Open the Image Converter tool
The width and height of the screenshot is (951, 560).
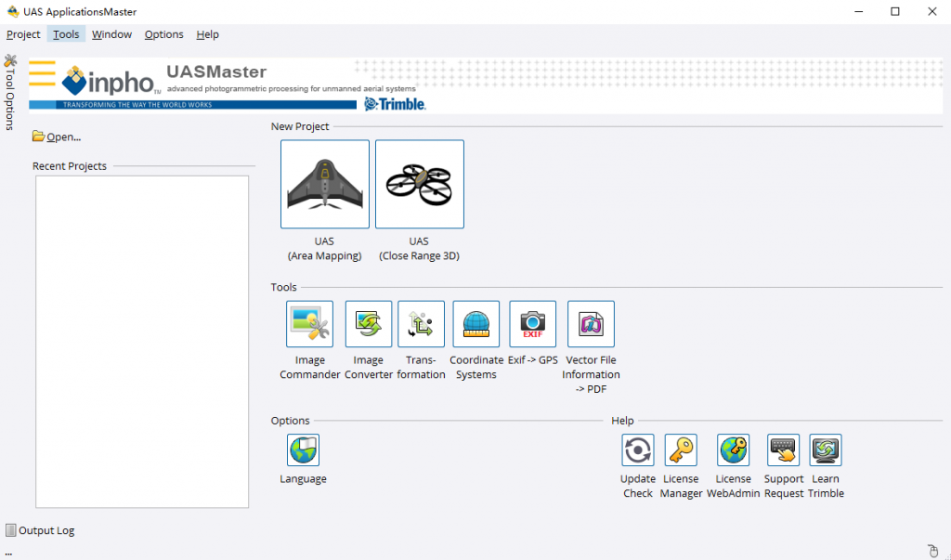369,324
